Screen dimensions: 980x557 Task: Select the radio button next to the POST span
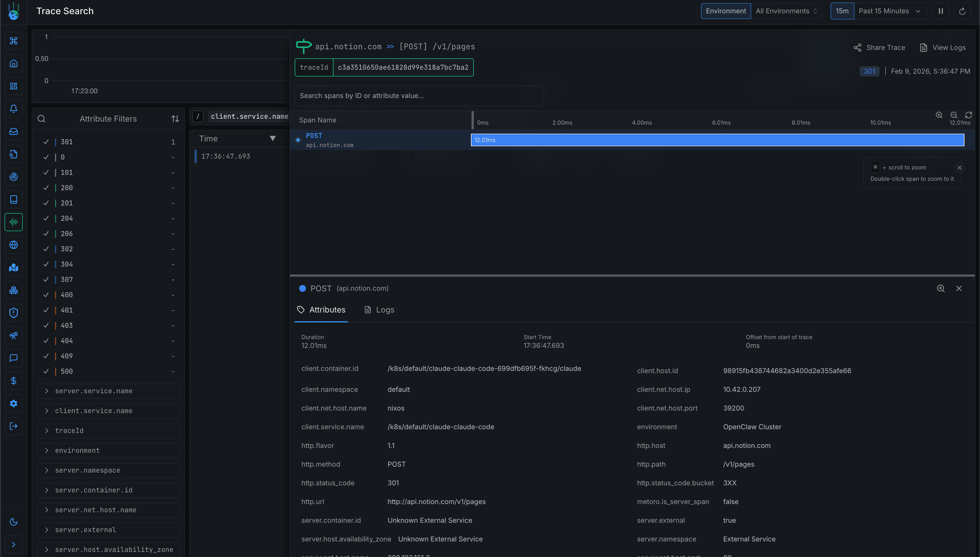tap(298, 140)
